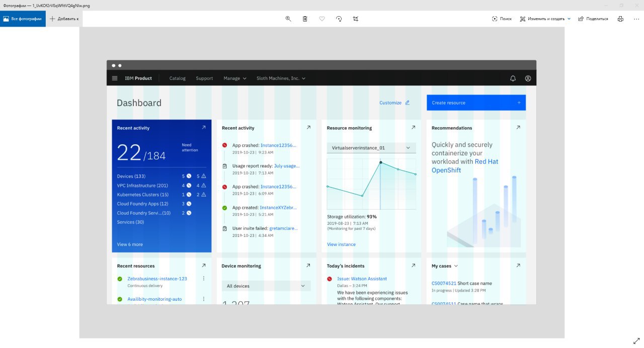
Task: Open the InstanceXYZebr... app created link
Action: point(278,207)
